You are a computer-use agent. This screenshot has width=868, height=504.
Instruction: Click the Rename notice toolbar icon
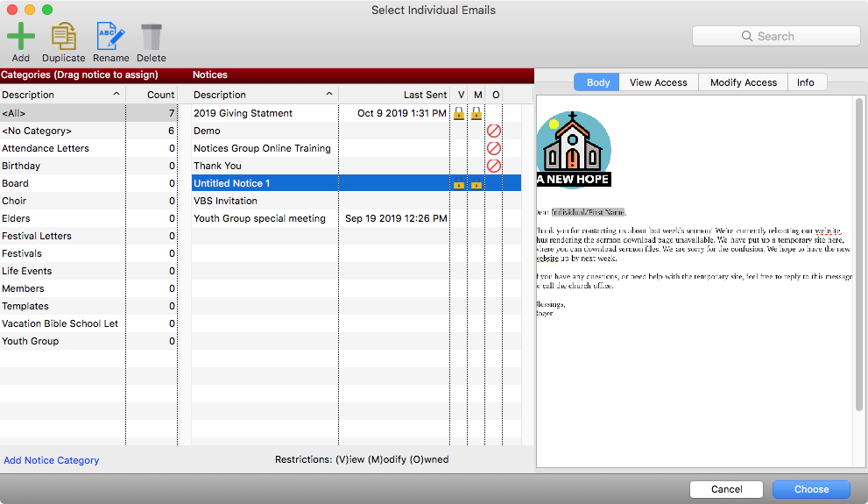[110, 38]
